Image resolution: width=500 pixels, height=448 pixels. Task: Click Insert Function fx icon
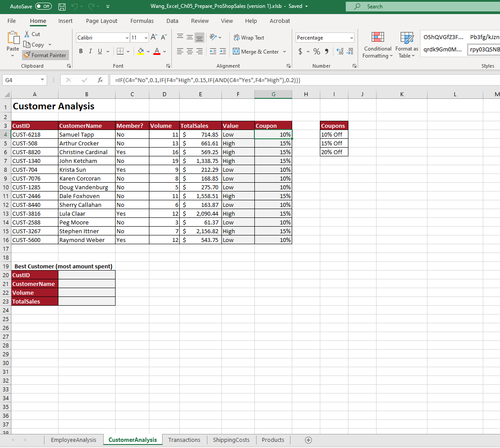pos(100,80)
